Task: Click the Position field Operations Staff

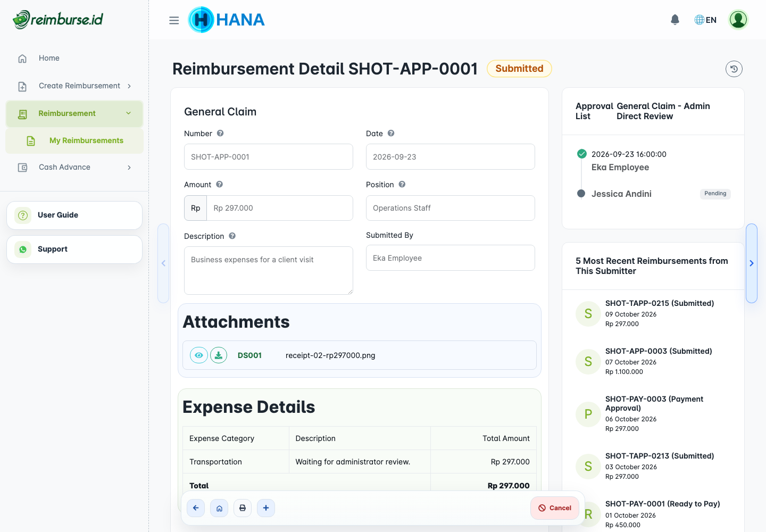Action: (x=451, y=208)
